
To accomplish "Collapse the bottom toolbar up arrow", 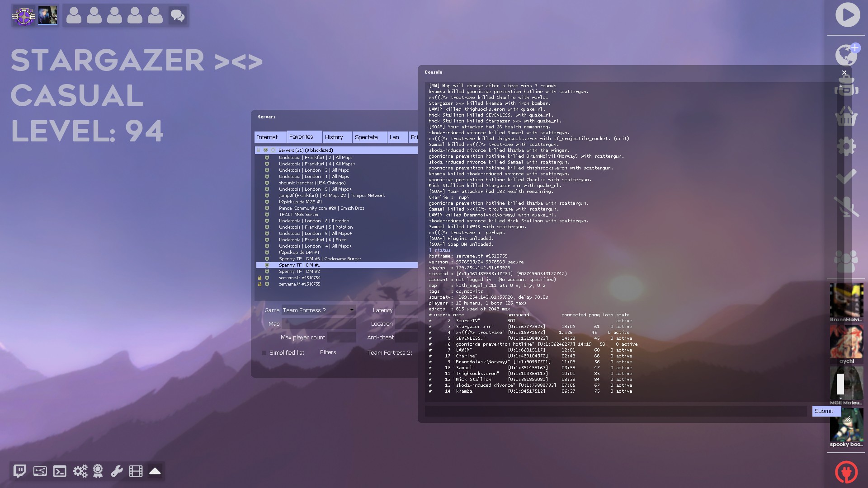I will point(155,471).
